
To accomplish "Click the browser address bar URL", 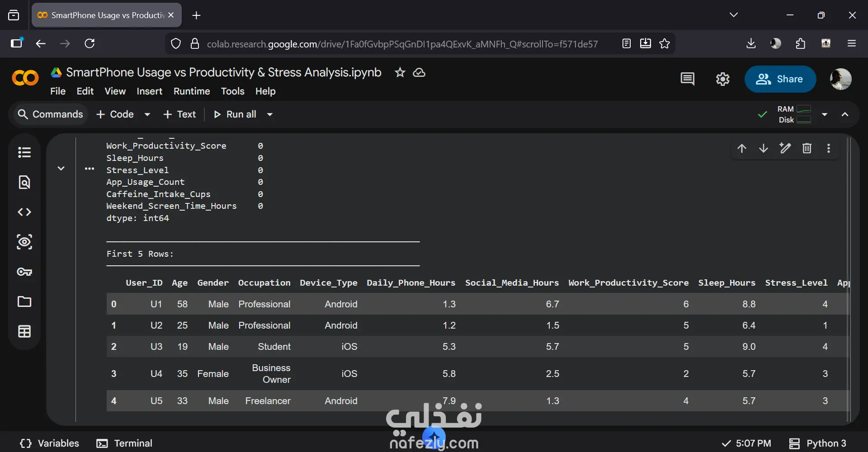I will [x=402, y=44].
